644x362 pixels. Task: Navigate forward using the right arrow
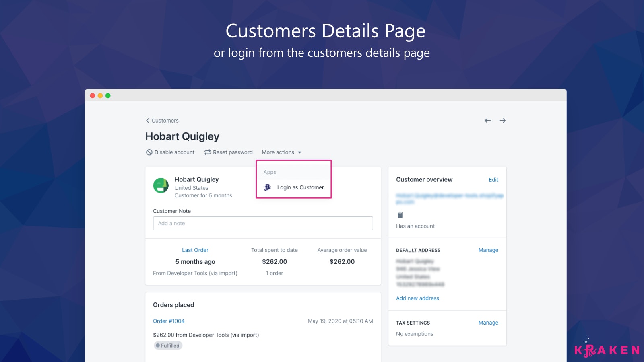502,120
